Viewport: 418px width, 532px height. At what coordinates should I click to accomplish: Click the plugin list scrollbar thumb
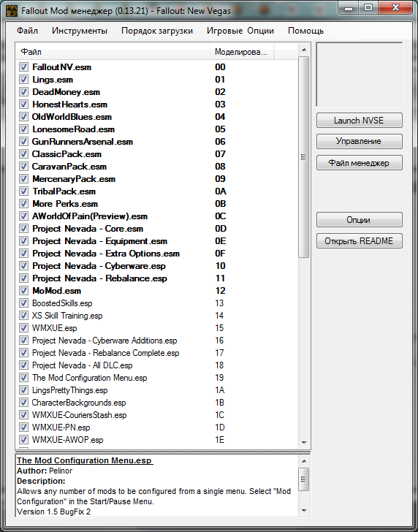coord(304,157)
